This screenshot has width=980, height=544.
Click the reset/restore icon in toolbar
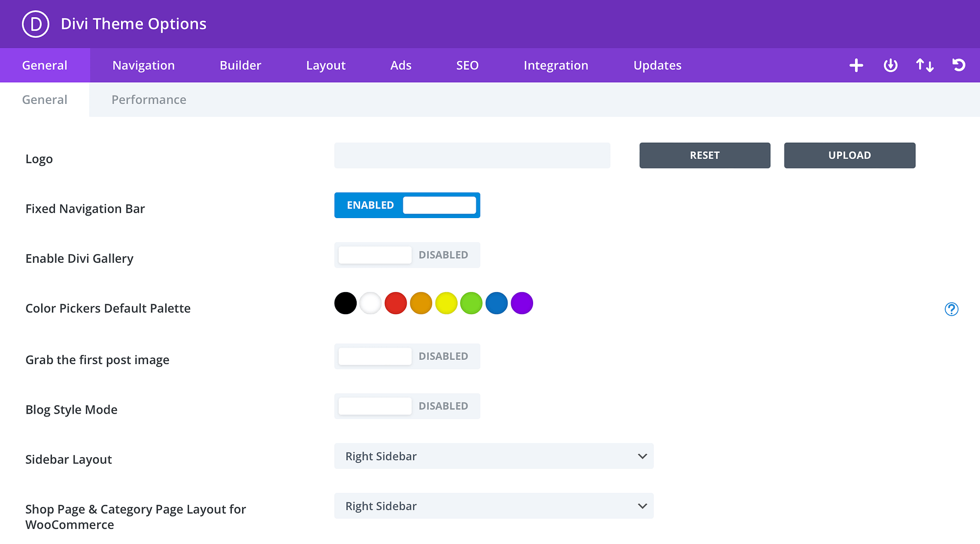pos(958,65)
